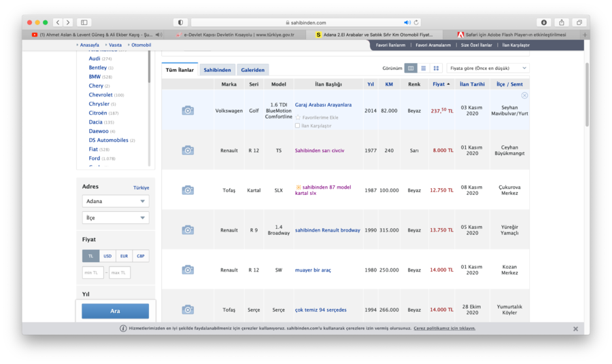The height and width of the screenshot is (364, 612).
Task: Select BMW in brand list
Action: tap(95, 77)
